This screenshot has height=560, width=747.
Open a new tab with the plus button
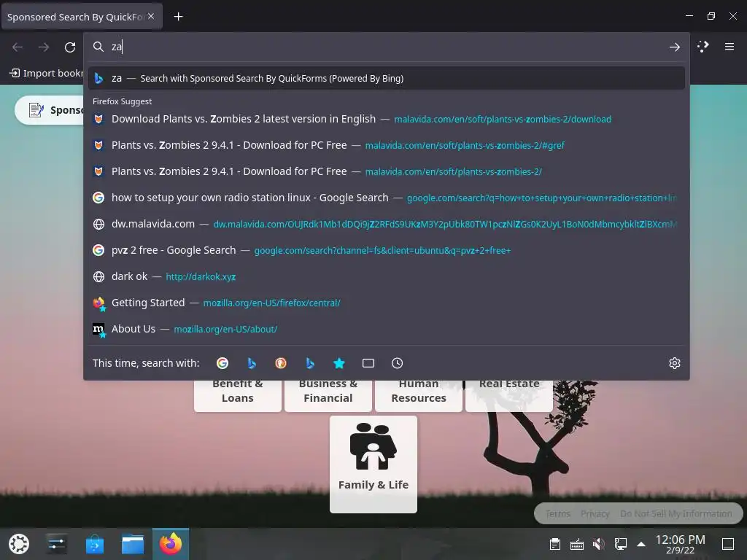click(178, 17)
